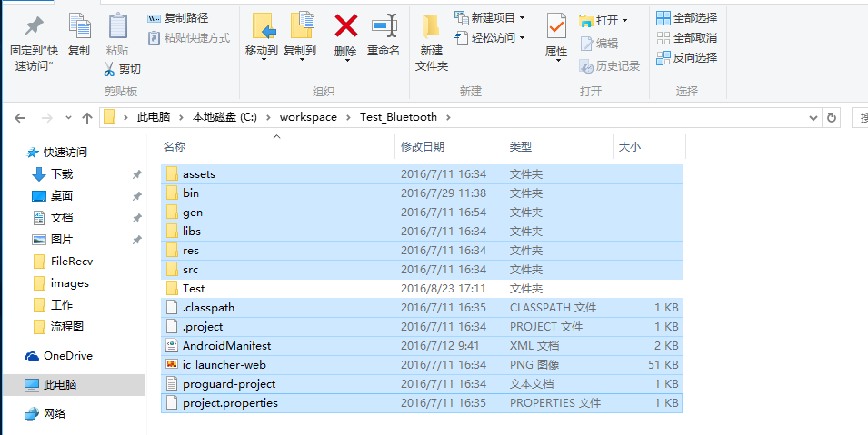Go up one level with the up arrow

(86, 117)
